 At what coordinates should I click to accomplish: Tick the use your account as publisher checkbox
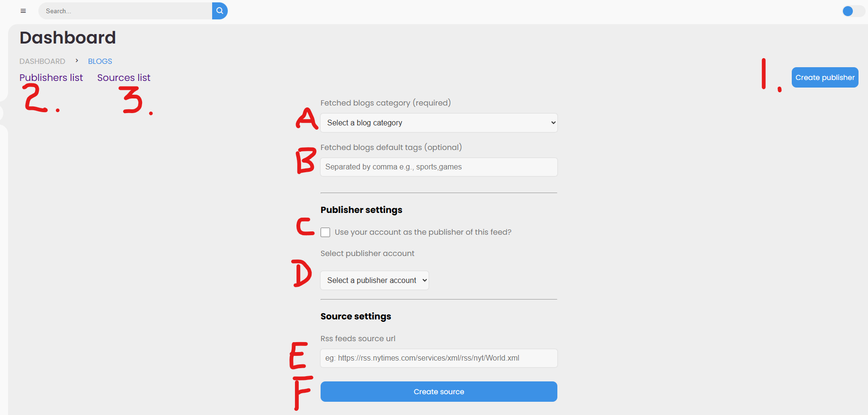(x=325, y=232)
